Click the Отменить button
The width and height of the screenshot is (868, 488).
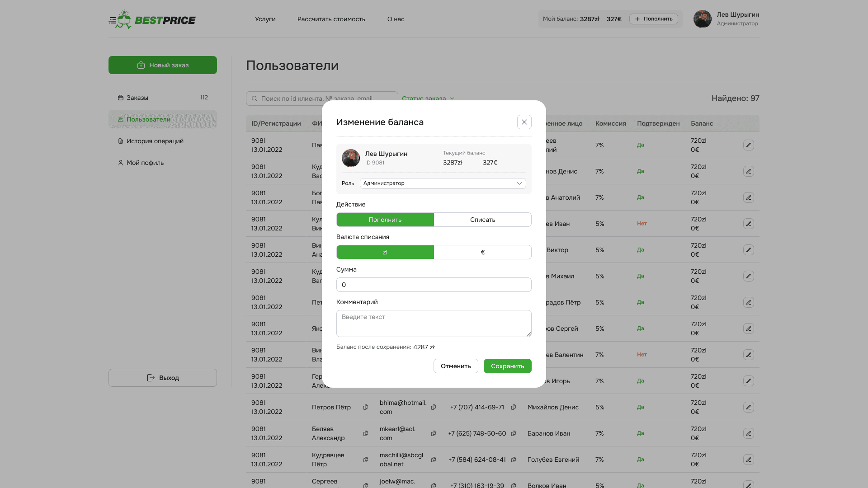click(x=455, y=366)
